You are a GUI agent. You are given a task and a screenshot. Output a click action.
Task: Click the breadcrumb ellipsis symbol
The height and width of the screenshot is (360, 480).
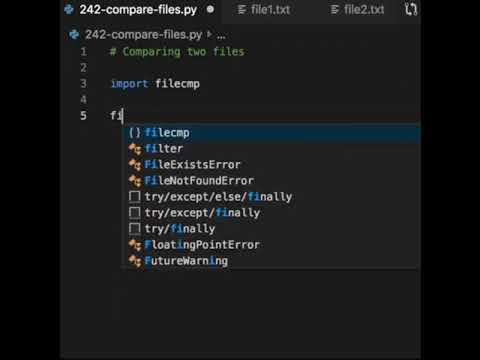coord(221,35)
